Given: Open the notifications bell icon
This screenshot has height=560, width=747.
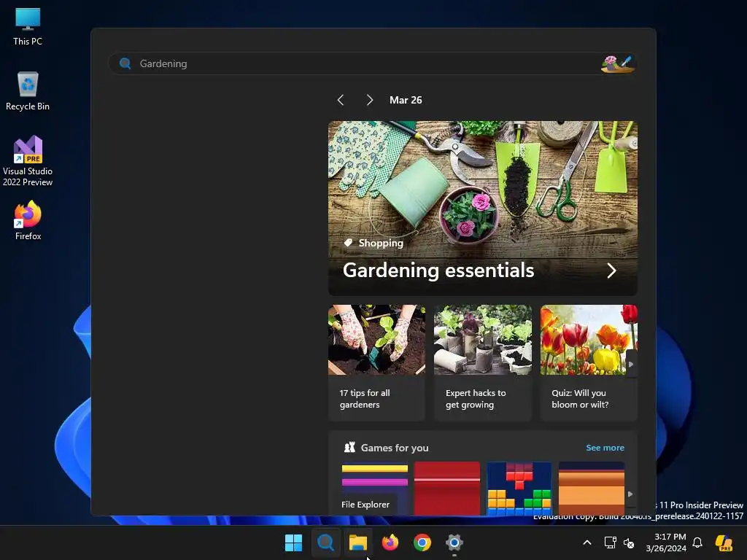Looking at the screenshot, I should [x=697, y=542].
